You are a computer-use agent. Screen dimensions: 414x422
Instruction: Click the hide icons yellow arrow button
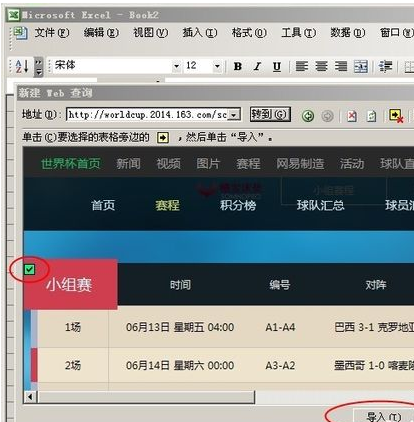(x=396, y=116)
